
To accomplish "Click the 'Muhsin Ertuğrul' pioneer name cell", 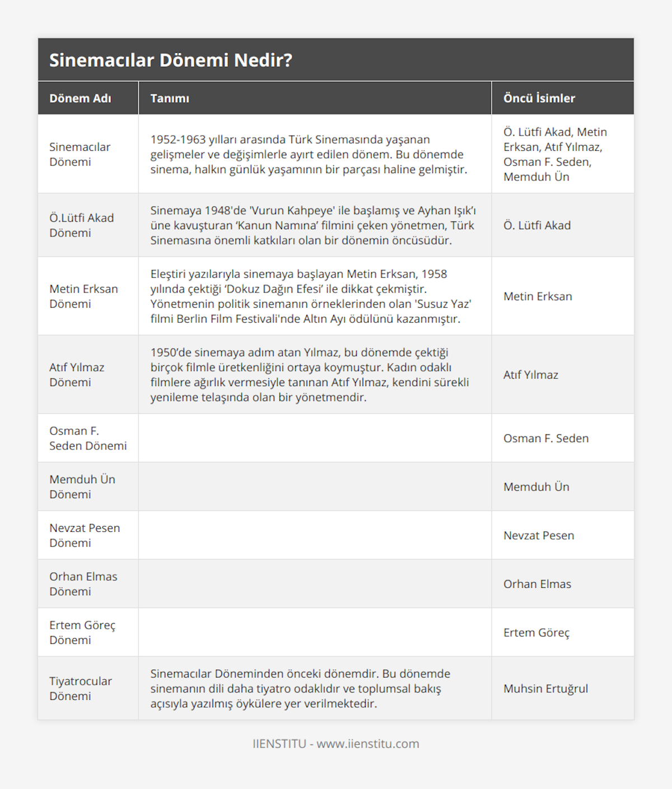I will click(545, 688).
